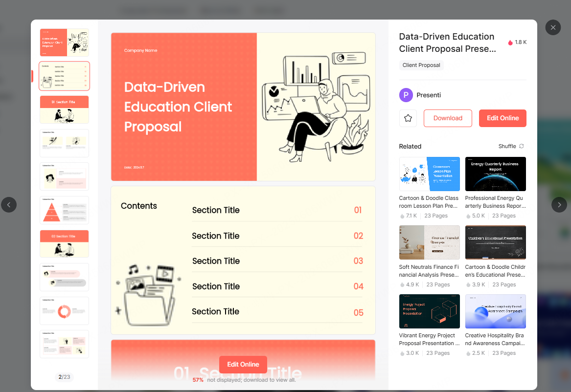The image size is (571, 392).
Task: Click the fire icon beside 2.5 K
Action: [467, 352]
